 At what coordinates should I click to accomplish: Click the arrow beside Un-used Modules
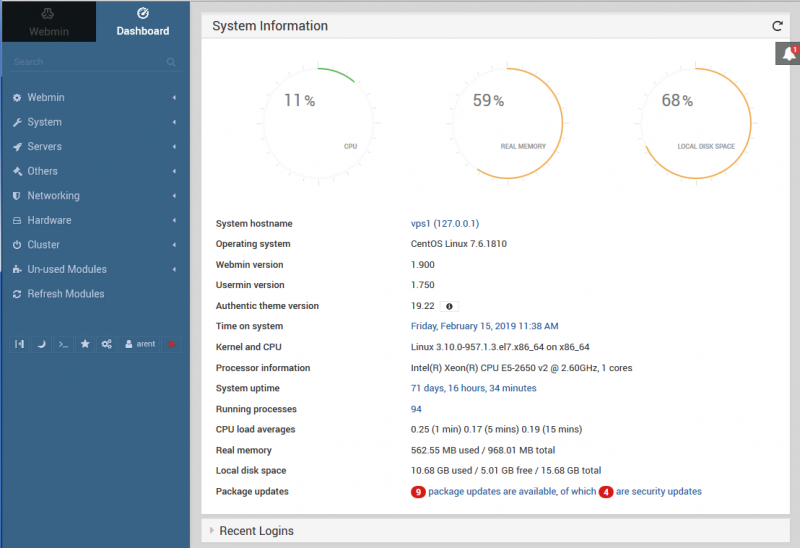(x=174, y=269)
